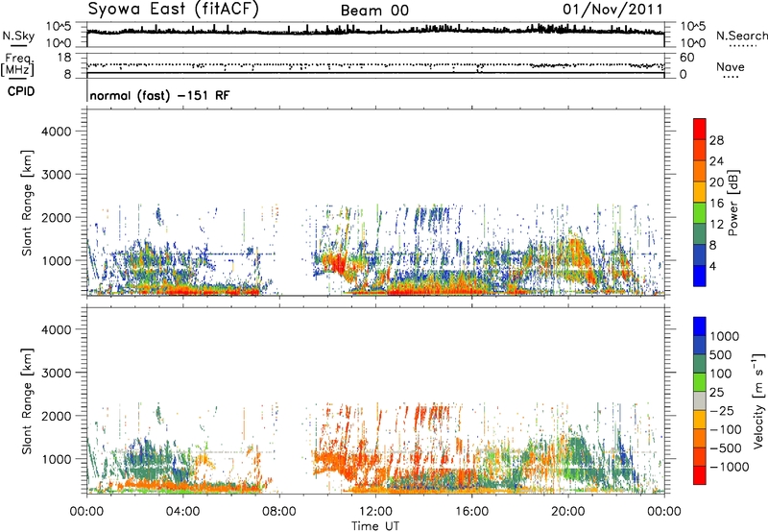Click the starting "00:00" time tick
Image resolution: width=768 pixels, height=532 pixels.
pos(86,512)
